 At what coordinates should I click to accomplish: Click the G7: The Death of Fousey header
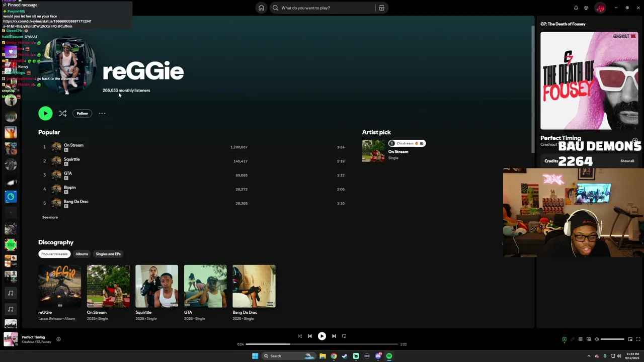point(563,24)
